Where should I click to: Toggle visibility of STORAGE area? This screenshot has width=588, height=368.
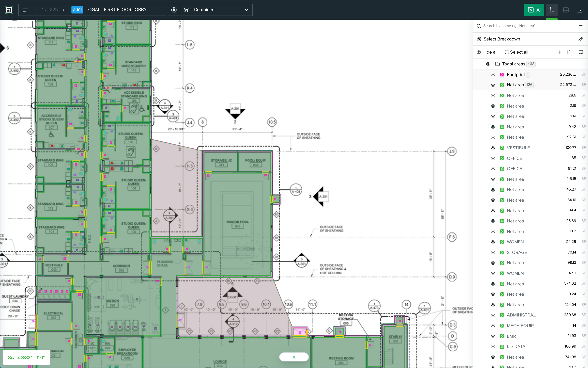[493, 252]
